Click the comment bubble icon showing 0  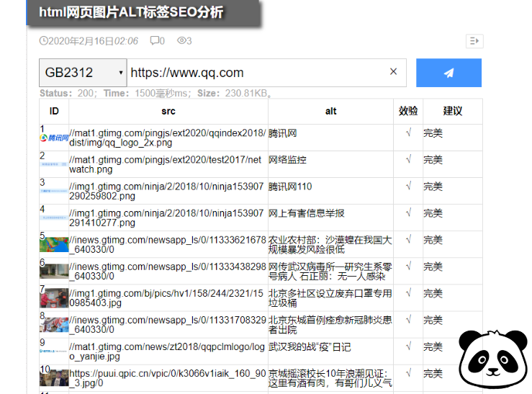coord(155,41)
